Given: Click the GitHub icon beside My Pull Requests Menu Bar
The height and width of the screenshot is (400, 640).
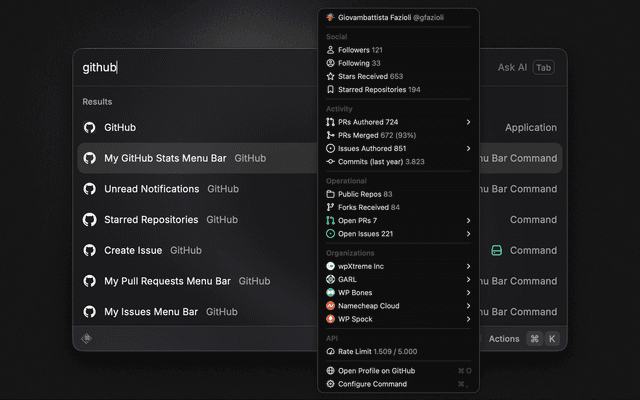Looking at the screenshot, I should tap(89, 281).
